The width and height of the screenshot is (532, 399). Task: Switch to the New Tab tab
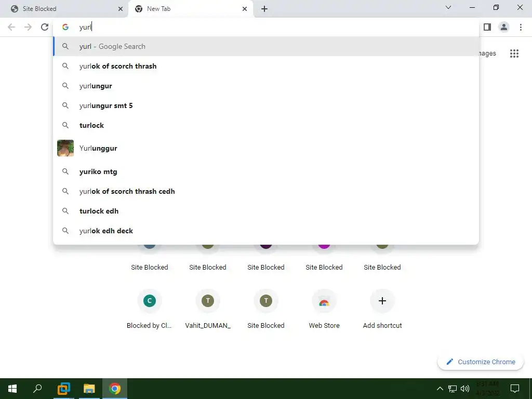click(x=190, y=9)
